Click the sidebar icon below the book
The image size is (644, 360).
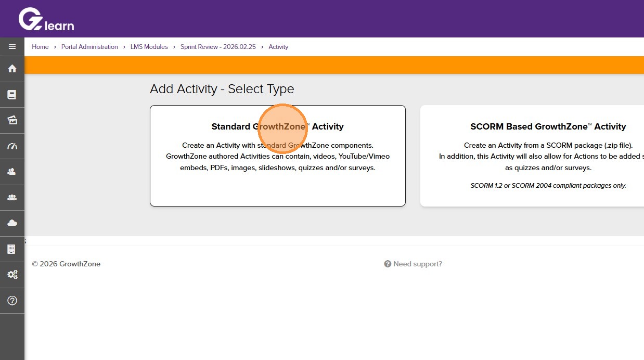coord(12,120)
